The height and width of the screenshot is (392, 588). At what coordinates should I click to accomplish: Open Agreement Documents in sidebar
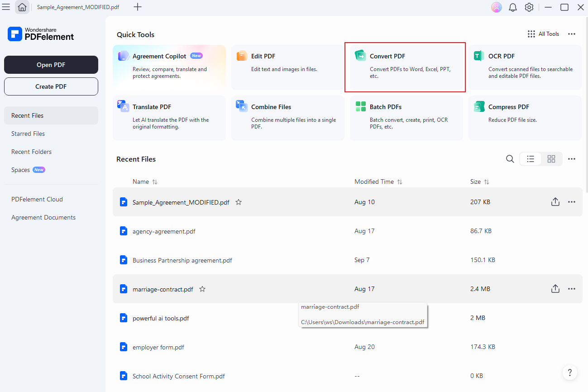coord(51,217)
